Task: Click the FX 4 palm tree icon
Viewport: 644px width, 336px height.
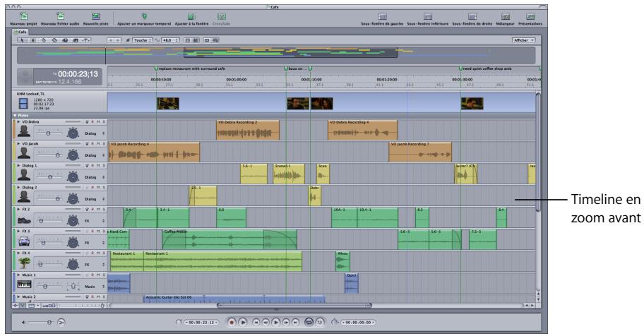Action: [x=24, y=263]
